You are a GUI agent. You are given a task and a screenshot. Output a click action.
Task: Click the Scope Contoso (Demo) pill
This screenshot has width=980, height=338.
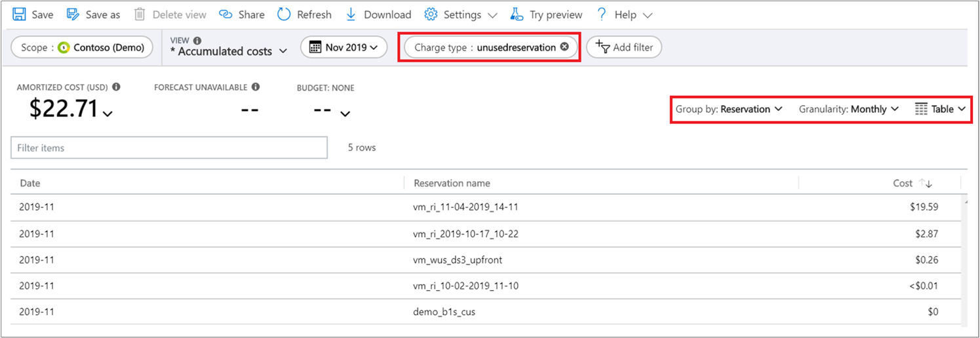coord(82,47)
